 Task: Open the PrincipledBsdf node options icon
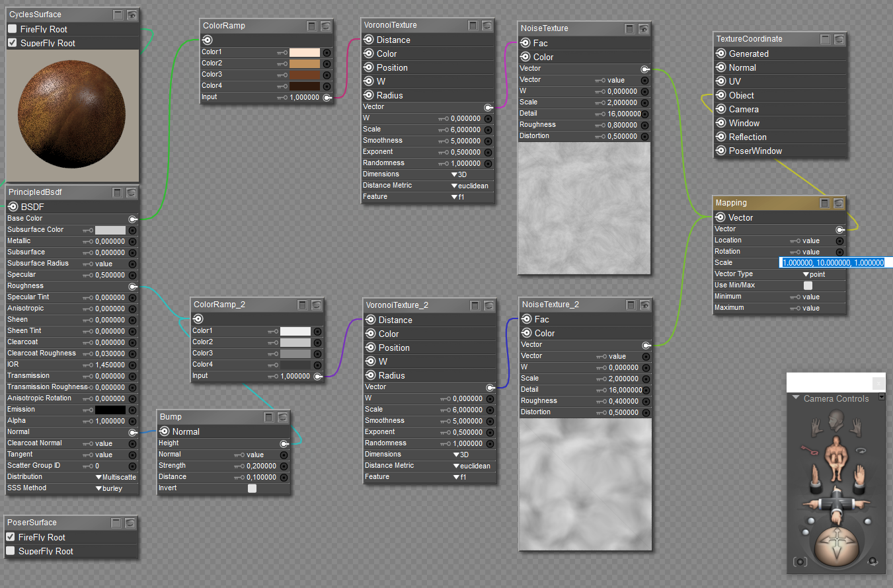coord(118,192)
